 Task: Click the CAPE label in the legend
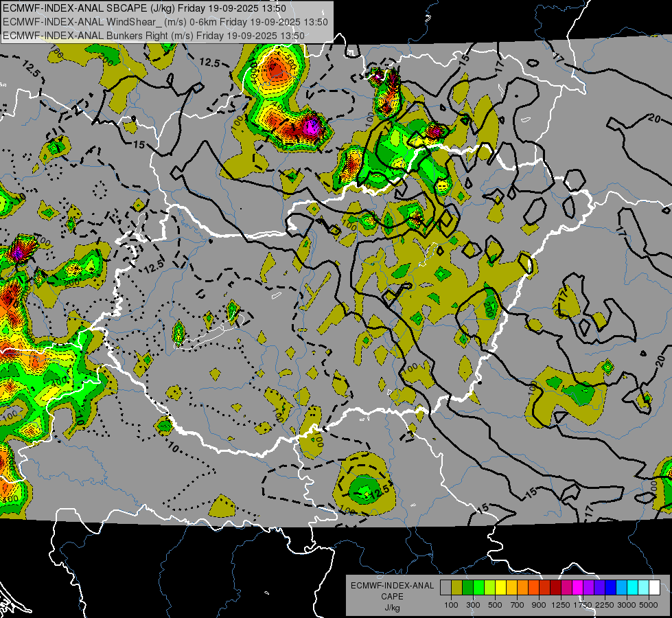[392, 597]
